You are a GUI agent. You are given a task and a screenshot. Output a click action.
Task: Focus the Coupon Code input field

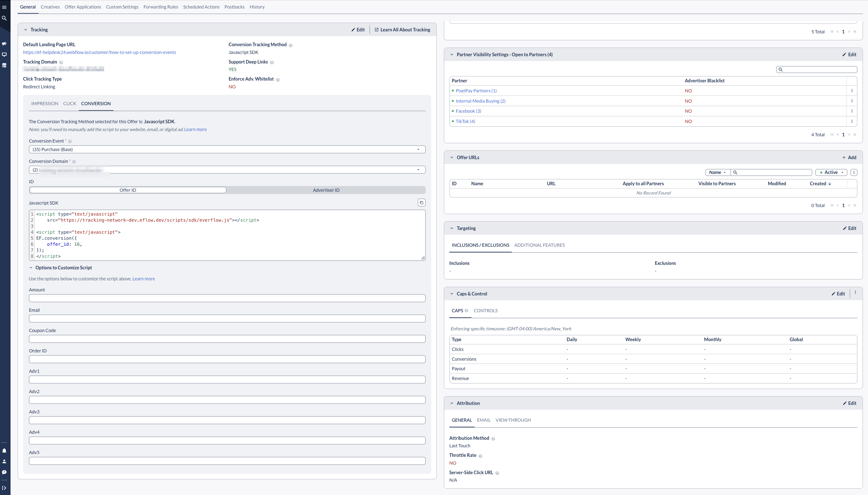(x=227, y=339)
